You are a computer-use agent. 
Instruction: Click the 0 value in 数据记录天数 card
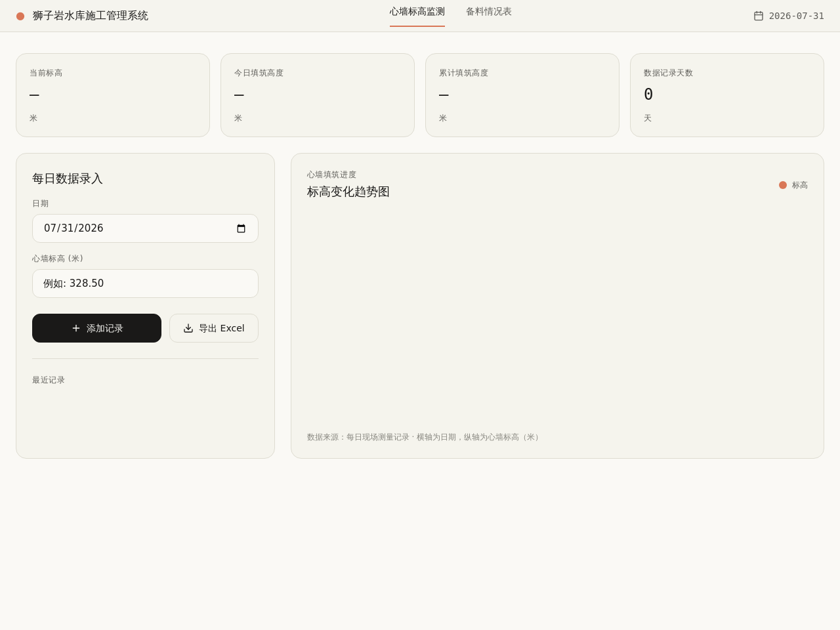pyautogui.click(x=648, y=94)
